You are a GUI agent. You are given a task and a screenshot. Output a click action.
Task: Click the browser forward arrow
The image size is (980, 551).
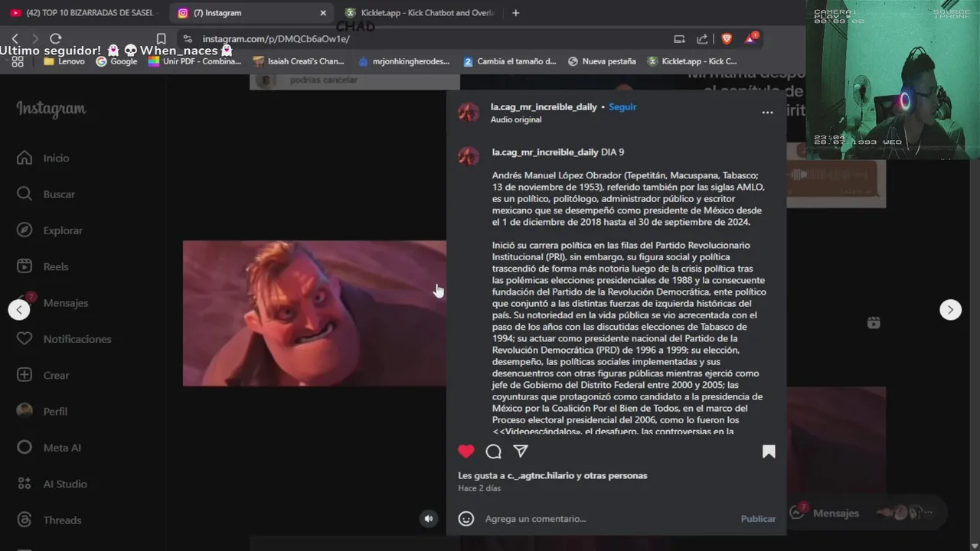[x=34, y=39]
